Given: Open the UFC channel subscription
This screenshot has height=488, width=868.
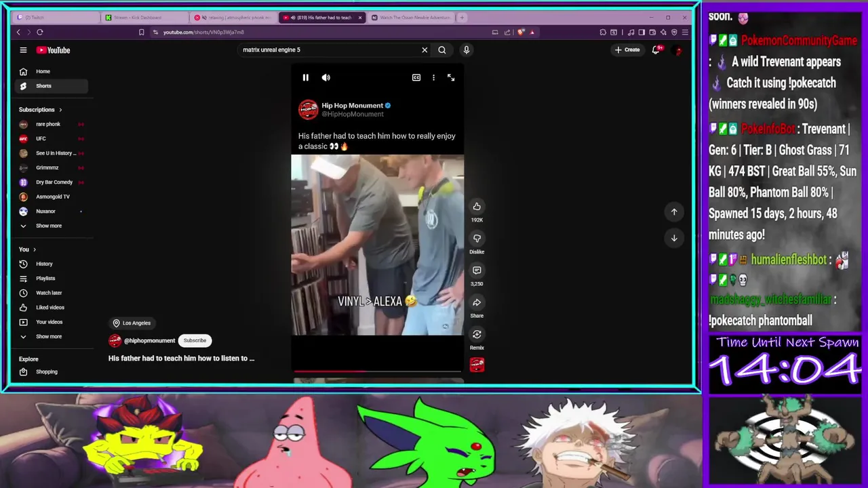Looking at the screenshot, I should click(x=52, y=138).
